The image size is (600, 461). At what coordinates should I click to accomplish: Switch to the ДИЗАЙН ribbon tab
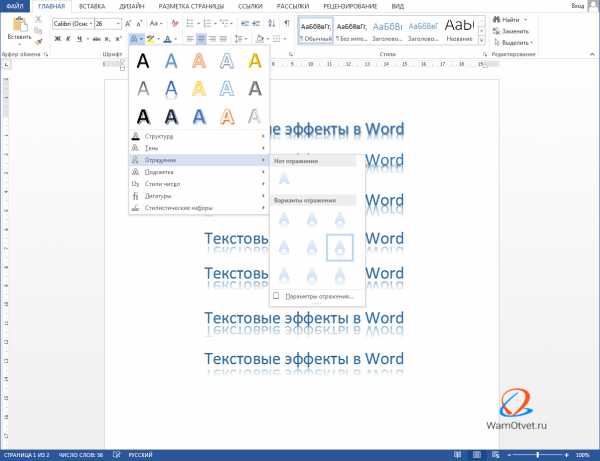pos(132,6)
